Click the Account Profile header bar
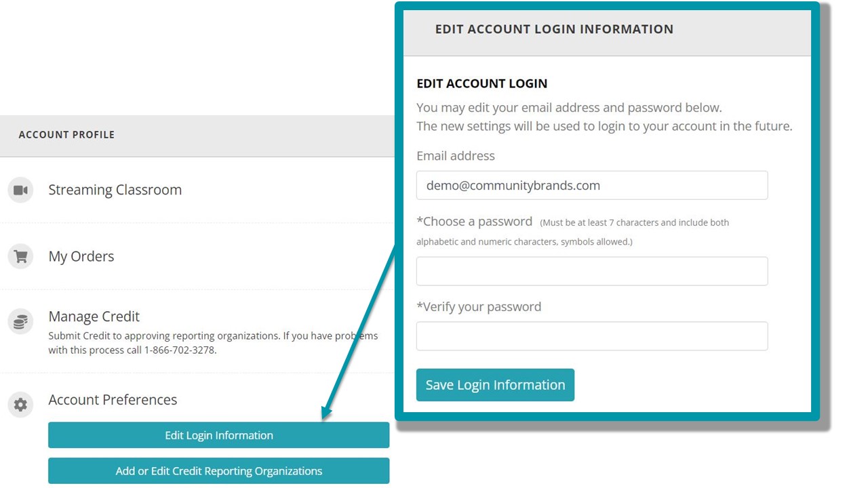The width and height of the screenshot is (868, 488). [197, 136]
